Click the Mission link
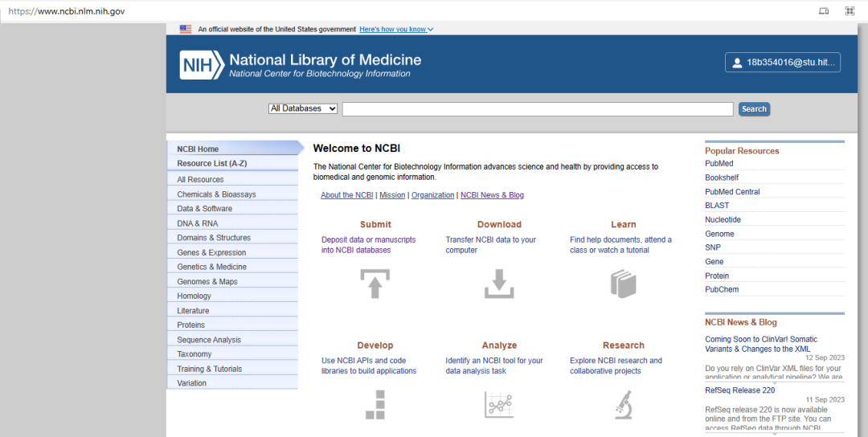The image size is (868, 437). (392, 194)
